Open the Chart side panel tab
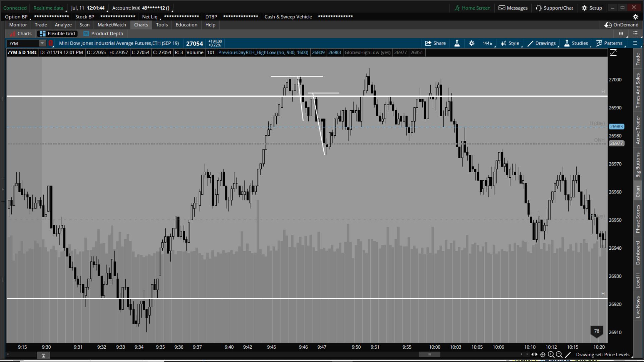 [x=638, y=191]
